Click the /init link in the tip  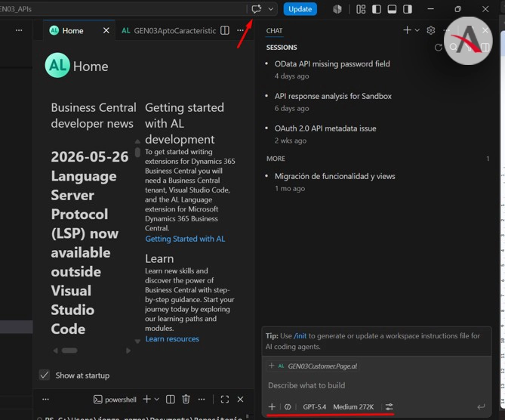pos(300,336)
